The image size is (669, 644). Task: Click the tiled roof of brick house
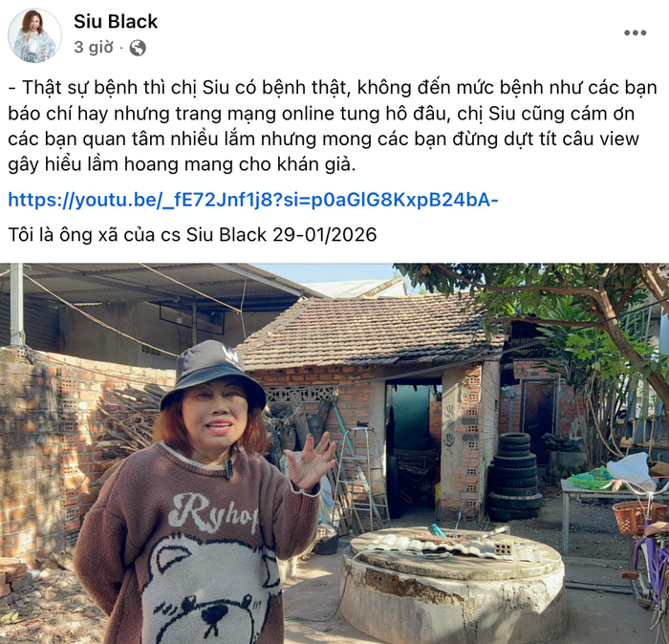[367, 333]
